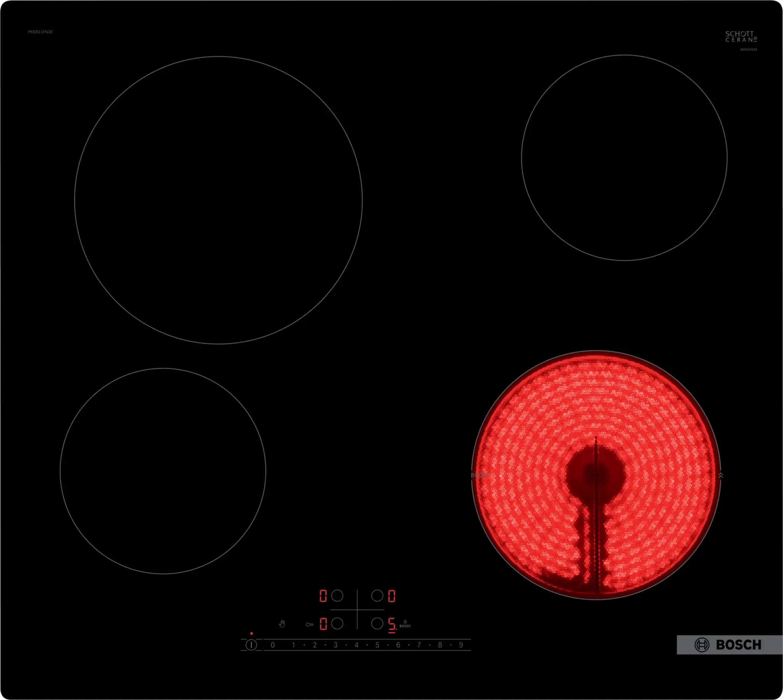Tap the double-chevron mark right of glowing burner
Screen dimensions: 783x700
point(721,475)
